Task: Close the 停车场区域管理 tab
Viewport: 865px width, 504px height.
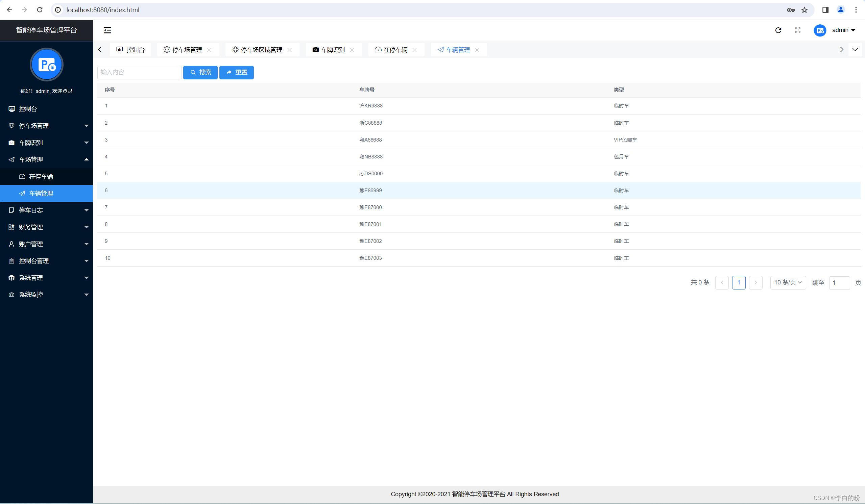Action: coord(289,50)
